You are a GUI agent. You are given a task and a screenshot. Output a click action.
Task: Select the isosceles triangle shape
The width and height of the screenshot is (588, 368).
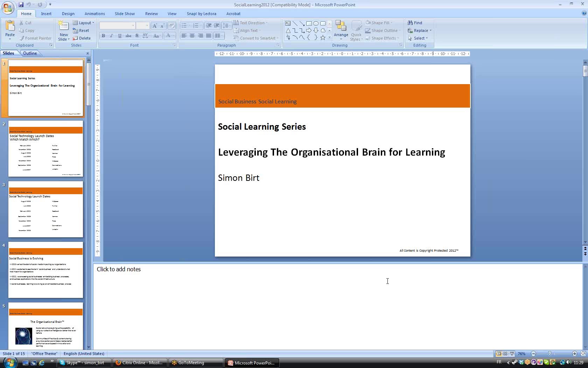(288, 30)
